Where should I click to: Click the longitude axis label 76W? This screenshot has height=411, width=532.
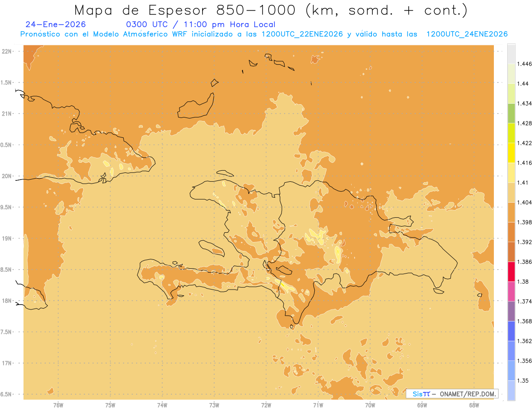click(x=59, y=405)
